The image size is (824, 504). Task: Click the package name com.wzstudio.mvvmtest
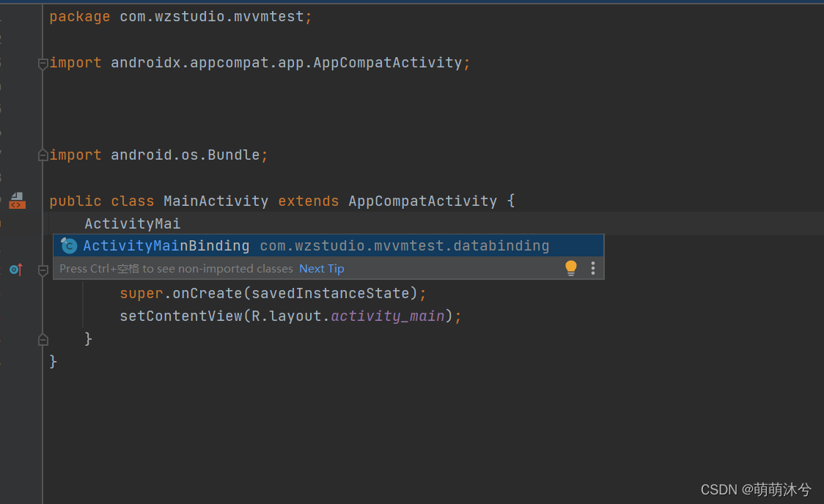click(211, 16)
